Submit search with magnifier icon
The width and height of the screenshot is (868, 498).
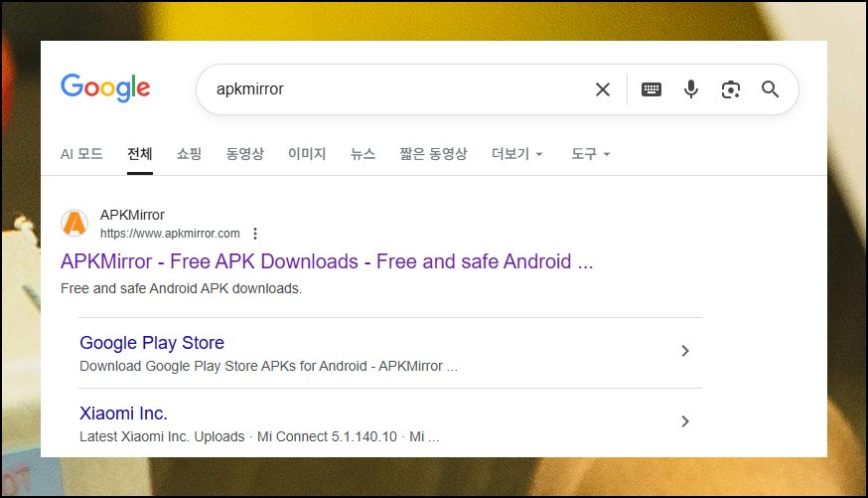tap(770, 89)
